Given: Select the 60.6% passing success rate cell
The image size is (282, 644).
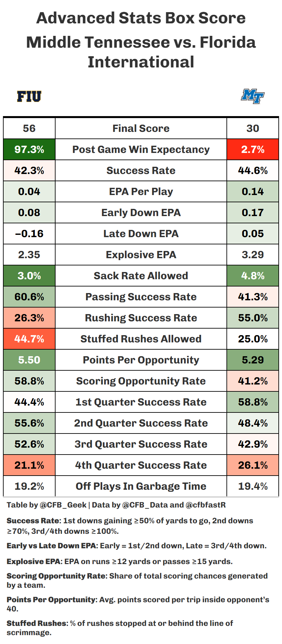Looking at the screenshot, I should pos(29,297).
